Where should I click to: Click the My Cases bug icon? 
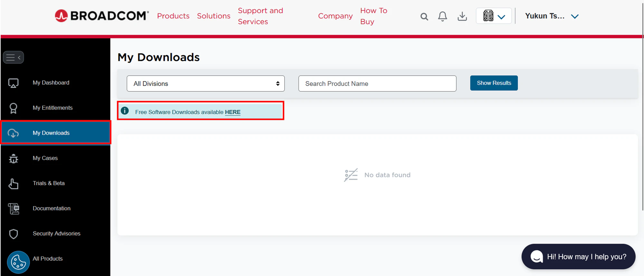click(x=13, y=158)
